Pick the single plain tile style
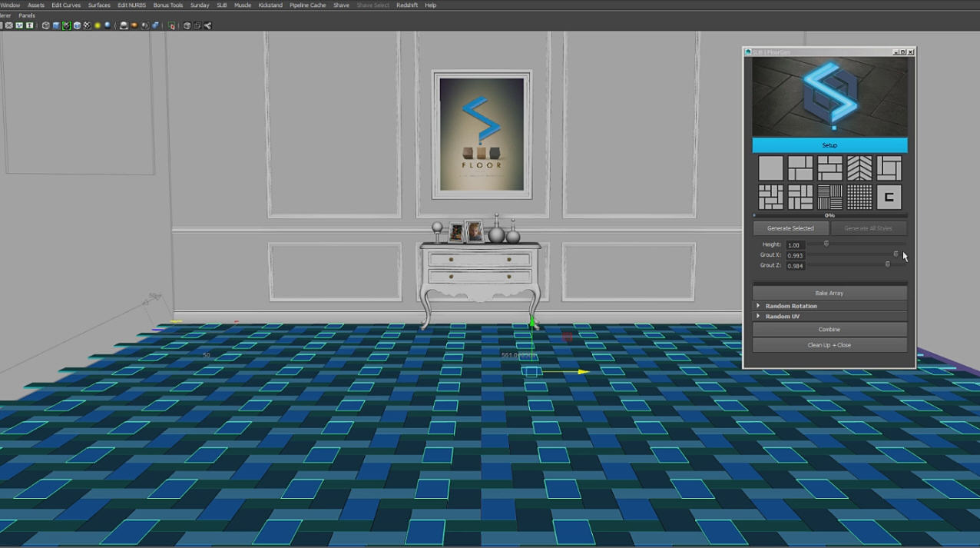Screen dimensions: 980x548 coord(770,168)
